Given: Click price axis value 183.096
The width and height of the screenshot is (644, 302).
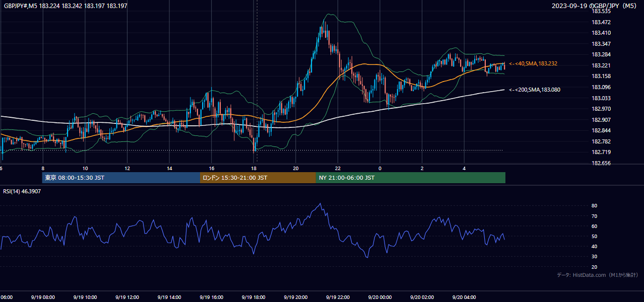Looking at the screenshot, I should tap(601, 88).
